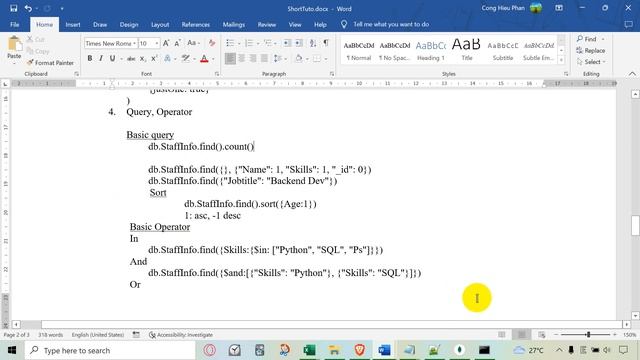
Task: Expand text highlight color options arrow
Action: click(195, 59)
